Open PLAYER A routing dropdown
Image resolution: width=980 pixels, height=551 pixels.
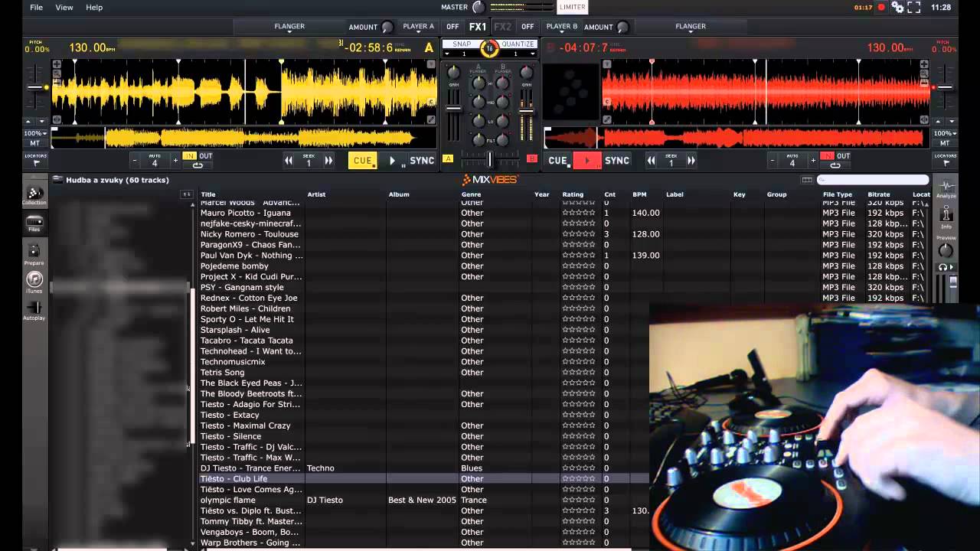[418, 27]
